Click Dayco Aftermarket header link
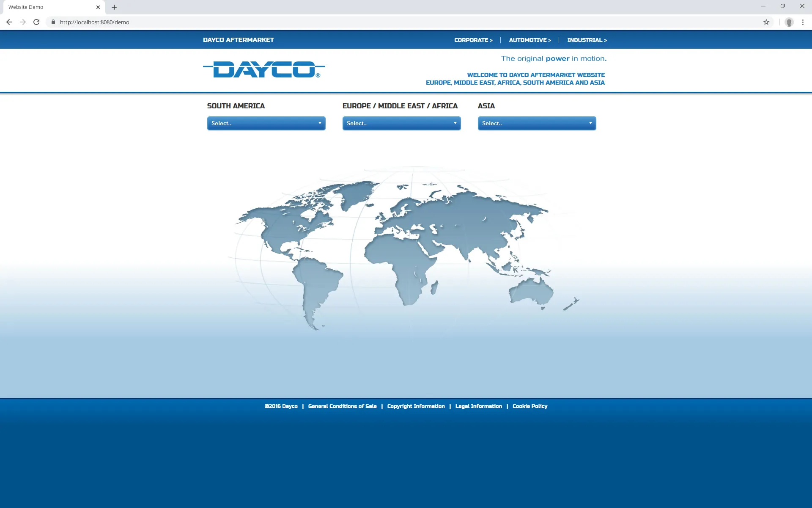Image resolution: width=812 pixels, height=508 pixels. (x=239, y=40)
